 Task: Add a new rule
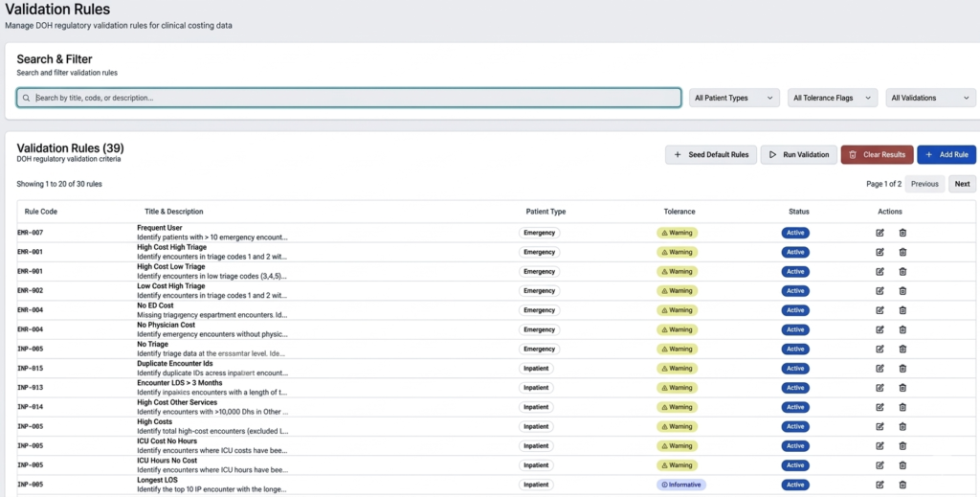(947, 154)
